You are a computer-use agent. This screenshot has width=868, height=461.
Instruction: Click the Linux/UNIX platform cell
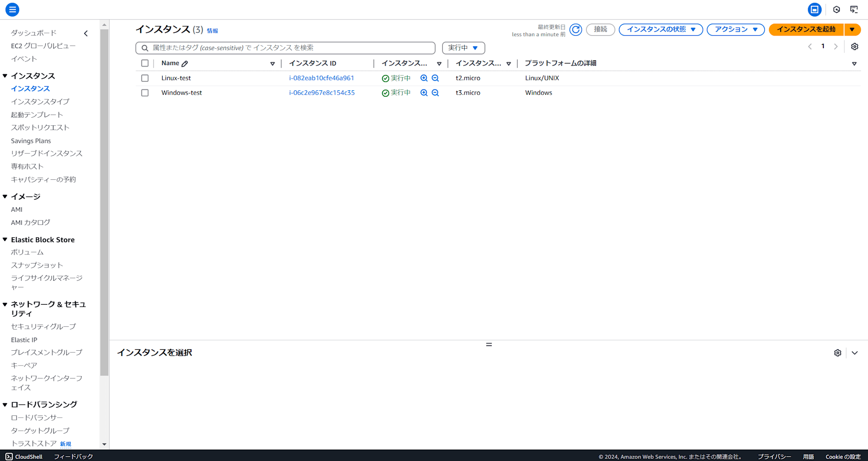tap(542, 78)
